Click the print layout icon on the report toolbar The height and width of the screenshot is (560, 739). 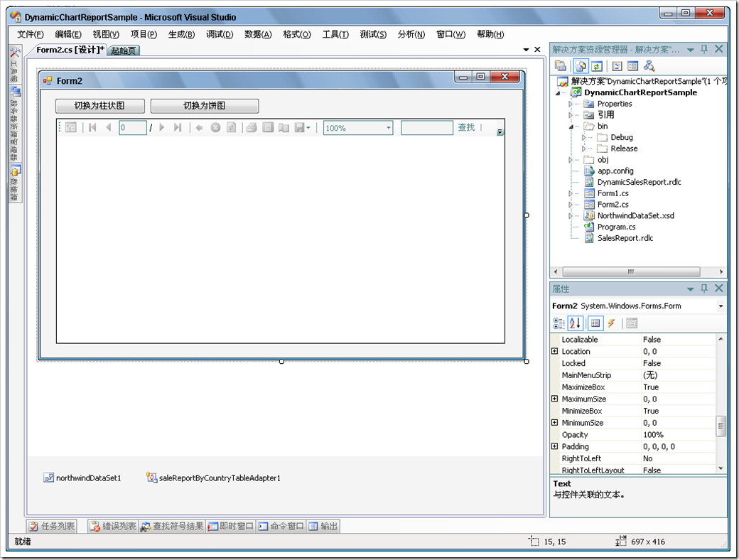tap(268, 128)
